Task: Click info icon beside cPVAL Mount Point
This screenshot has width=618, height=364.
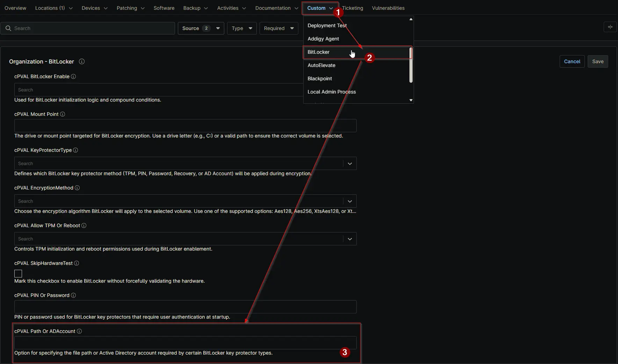Action: [63, 114]
